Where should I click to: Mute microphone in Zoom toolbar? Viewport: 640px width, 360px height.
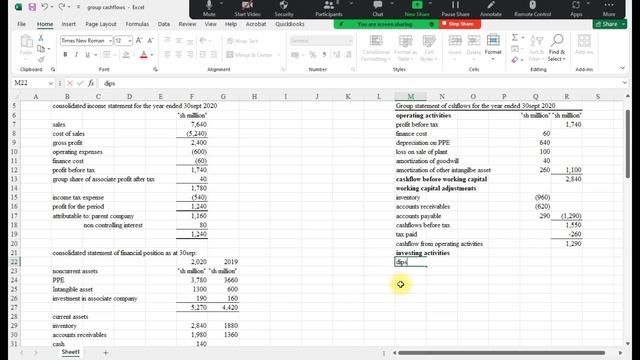(x=209, y=9)
